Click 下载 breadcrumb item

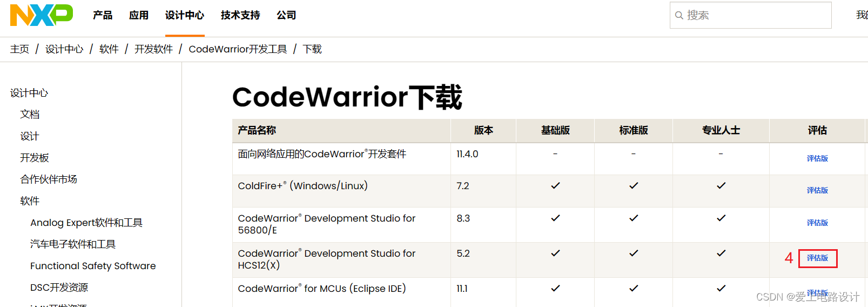pos(312,49)
